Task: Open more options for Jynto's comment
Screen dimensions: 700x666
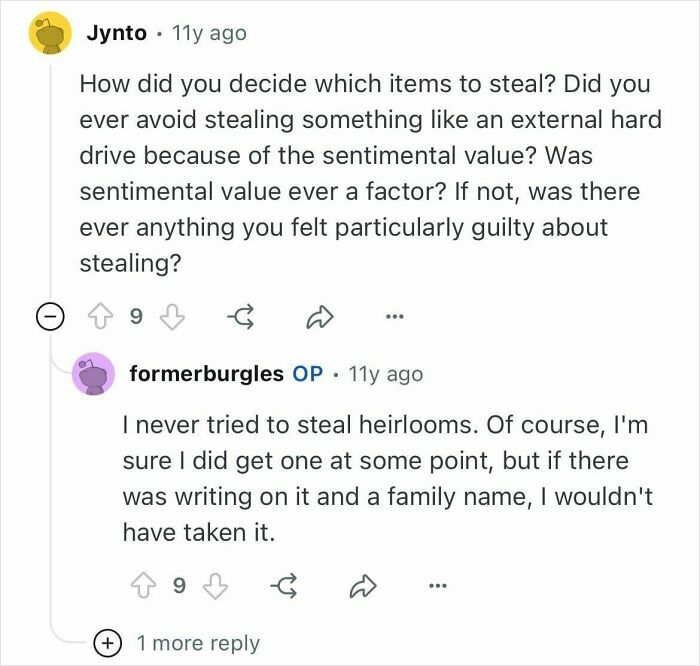Action: [x=395, y=316]
